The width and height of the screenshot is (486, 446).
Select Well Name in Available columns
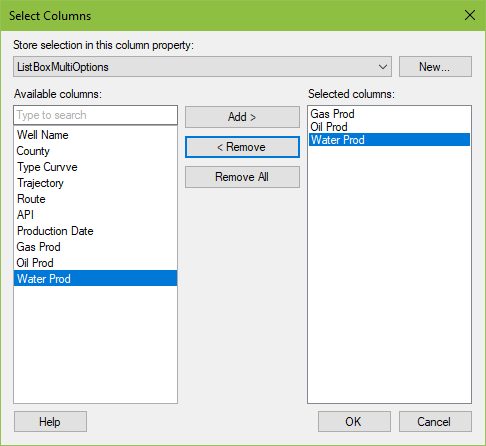[95, 135]
